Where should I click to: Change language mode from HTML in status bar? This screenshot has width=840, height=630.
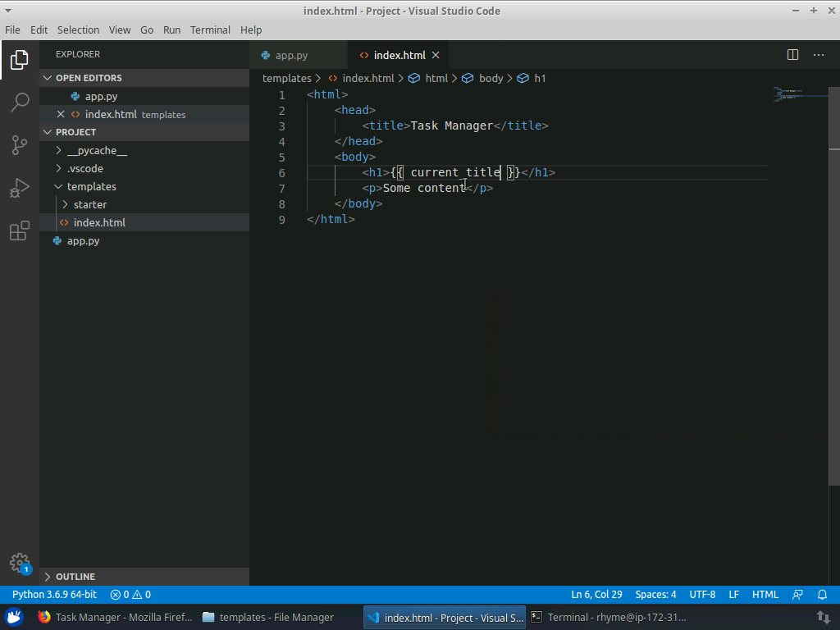tap(765, 594)
